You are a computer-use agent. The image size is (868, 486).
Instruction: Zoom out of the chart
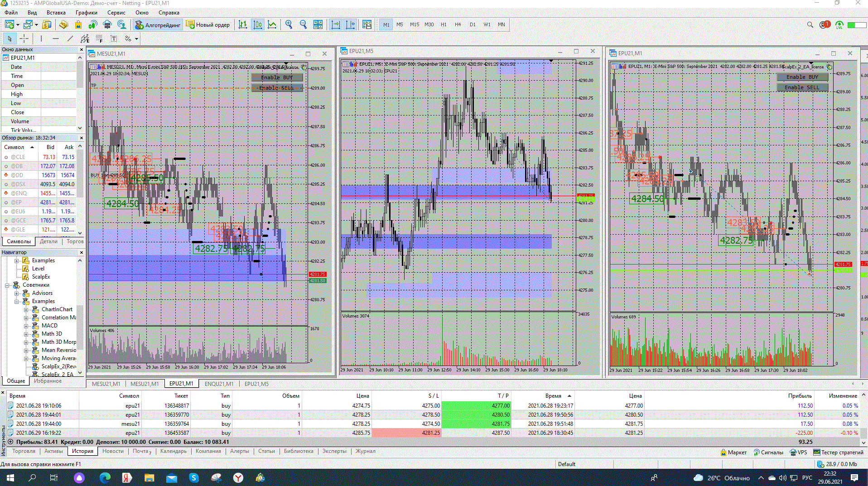pyautogui.click(x=303, y=25)
